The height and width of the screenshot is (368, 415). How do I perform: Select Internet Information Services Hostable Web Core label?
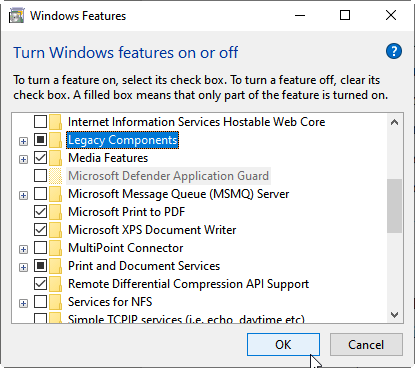pyautogui.click(x=197, y=122)
